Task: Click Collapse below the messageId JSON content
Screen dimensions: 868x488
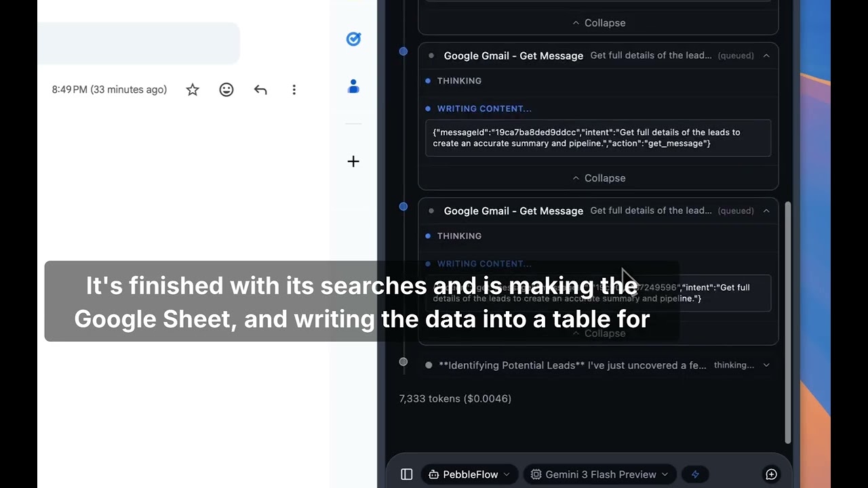Action: (x=598, y=178)
